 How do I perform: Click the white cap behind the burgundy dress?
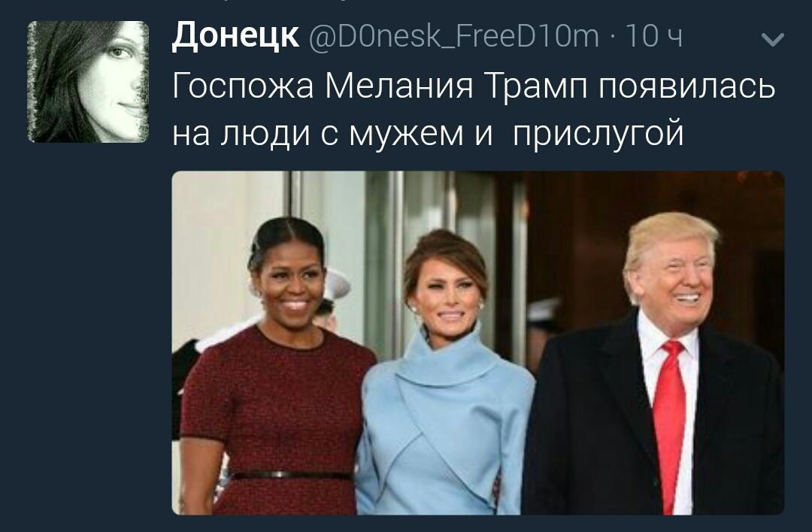[x=337, y=283]
